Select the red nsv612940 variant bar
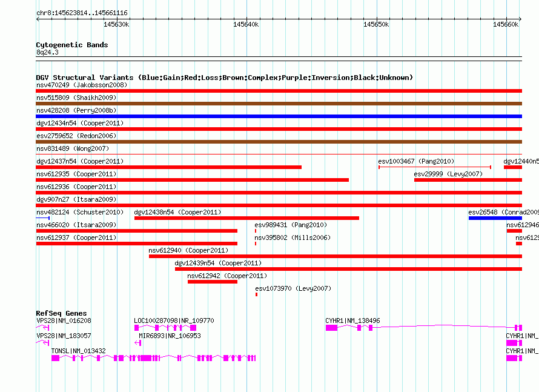539x392 pixels. pyautogui.click(x=336, y=256)
